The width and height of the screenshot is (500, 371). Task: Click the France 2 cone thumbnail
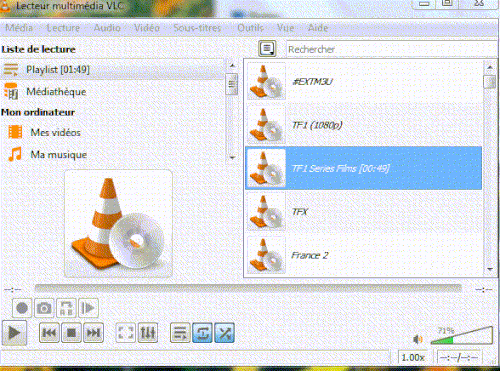coord(266,255)
